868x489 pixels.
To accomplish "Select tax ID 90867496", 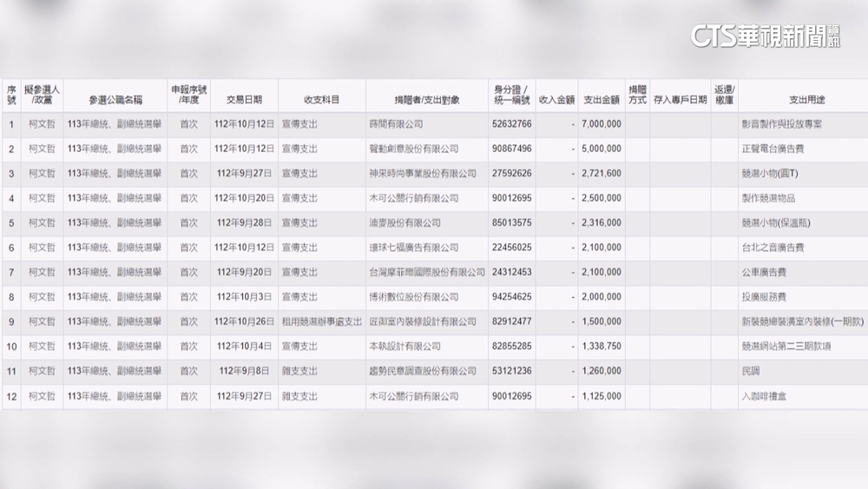I will (x=511, y=149).
